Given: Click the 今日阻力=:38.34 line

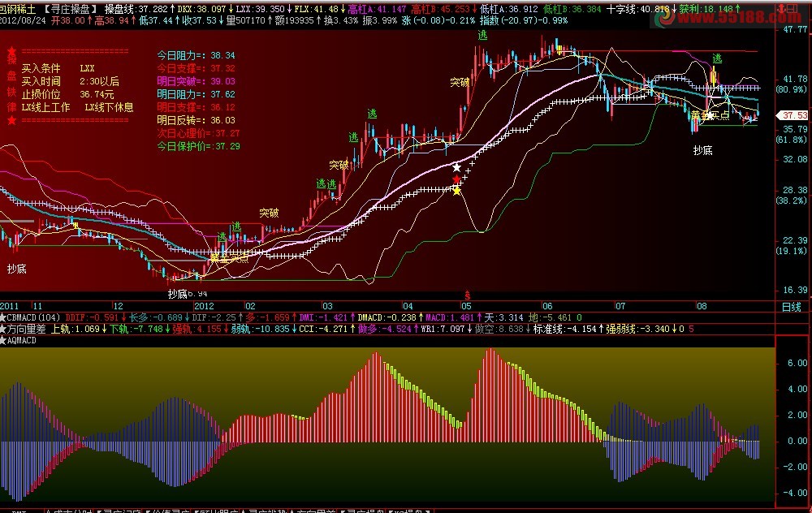Looking at the screenshot, I should tap(196, 55).
